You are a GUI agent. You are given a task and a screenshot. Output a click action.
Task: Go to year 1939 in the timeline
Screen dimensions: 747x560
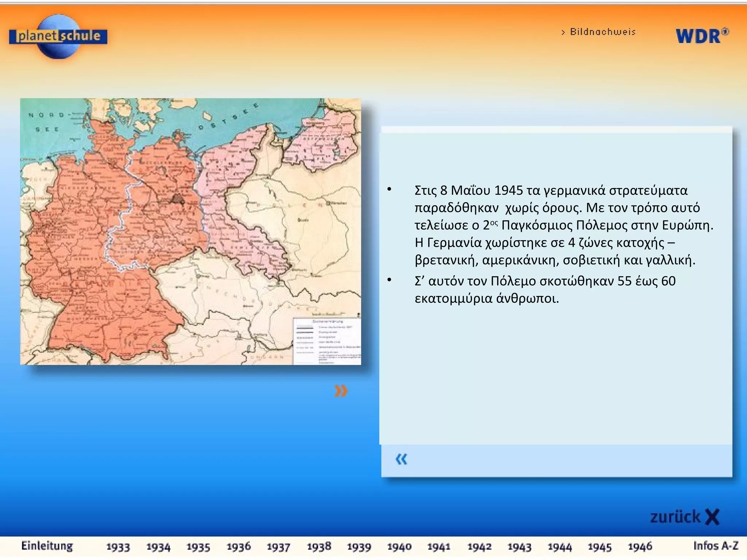359,547
